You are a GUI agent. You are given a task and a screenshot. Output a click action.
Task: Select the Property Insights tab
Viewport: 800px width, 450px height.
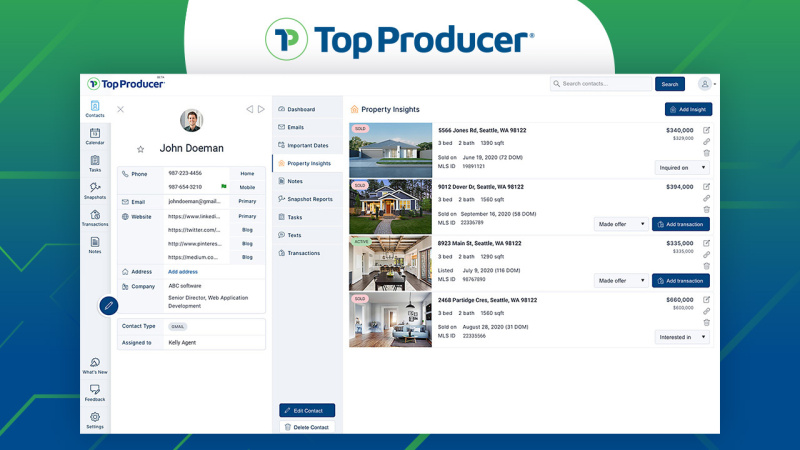pyautogui.click(x=307, y=163)
